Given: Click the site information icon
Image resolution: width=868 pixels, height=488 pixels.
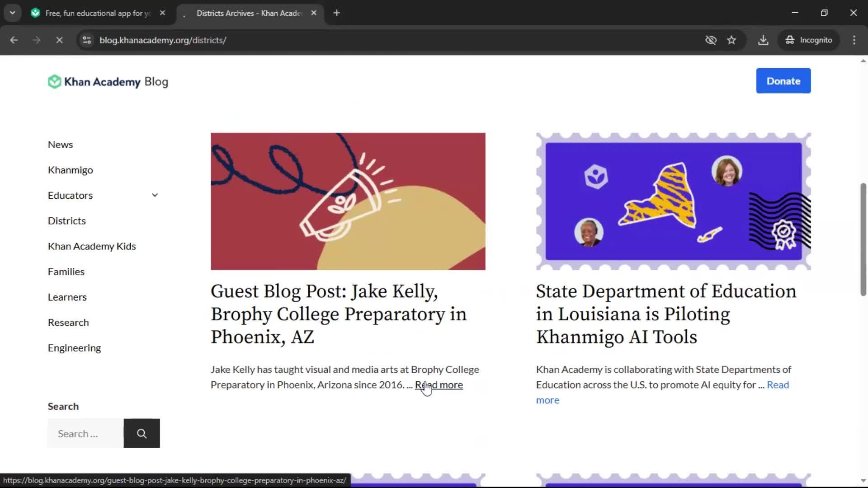Looking at the screenshot, I should coord(87,40).
